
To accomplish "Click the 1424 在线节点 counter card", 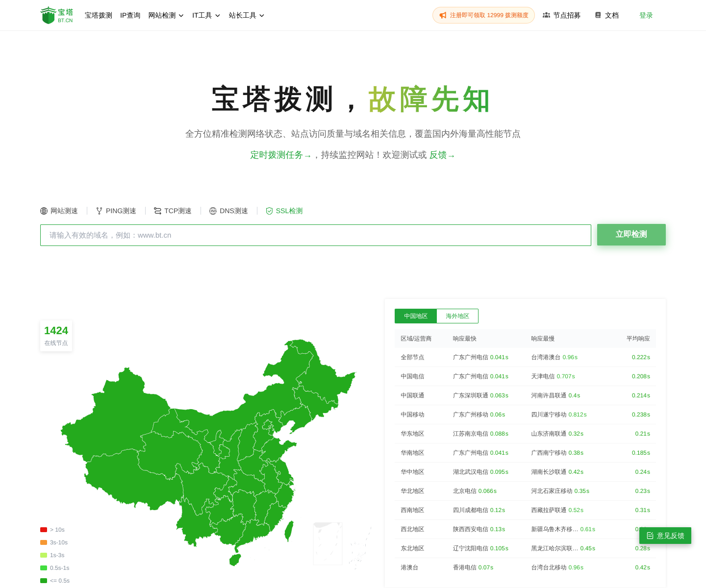I will click(56, 336).
